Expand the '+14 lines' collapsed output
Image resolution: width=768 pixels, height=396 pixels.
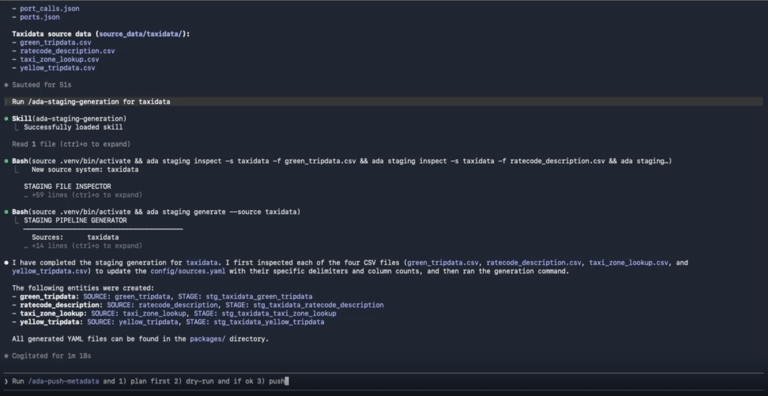(x=83, y=246)
